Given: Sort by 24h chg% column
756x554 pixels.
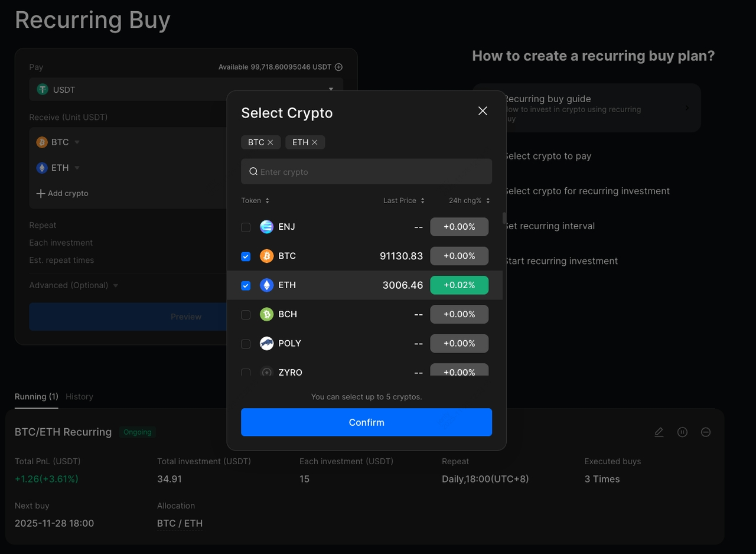Looking at the screenshot, I should coord(469,201).
